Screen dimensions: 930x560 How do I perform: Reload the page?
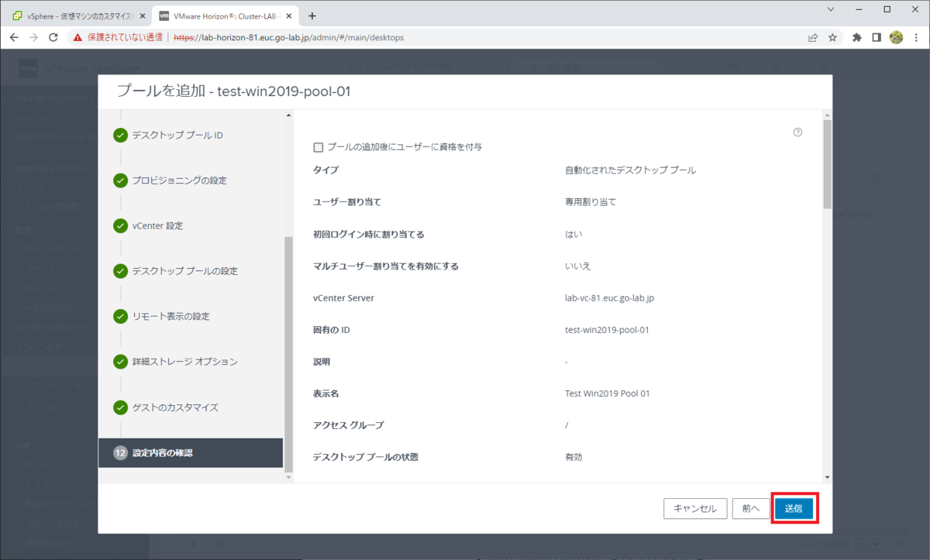(x=53, y=37)
